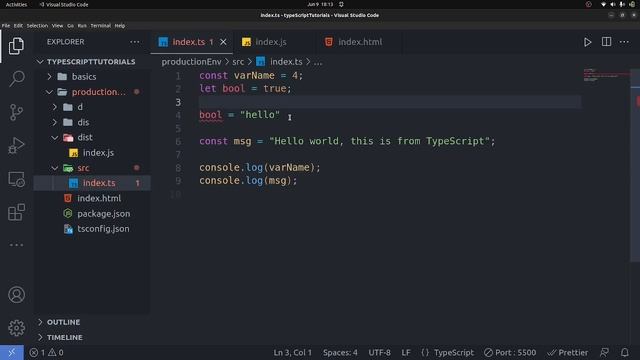Open the Help menu
Screen dimensions: 640x360
tap(120, 25)
